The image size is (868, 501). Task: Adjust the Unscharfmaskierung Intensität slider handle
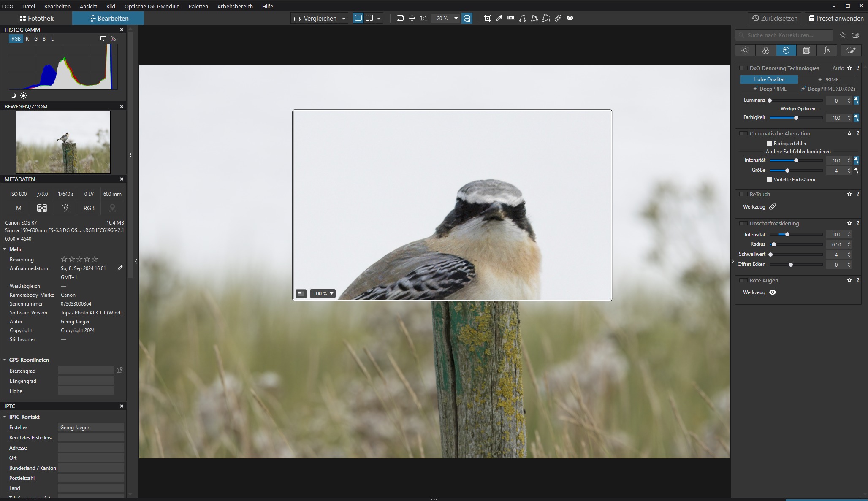click(x=787, y=234)
